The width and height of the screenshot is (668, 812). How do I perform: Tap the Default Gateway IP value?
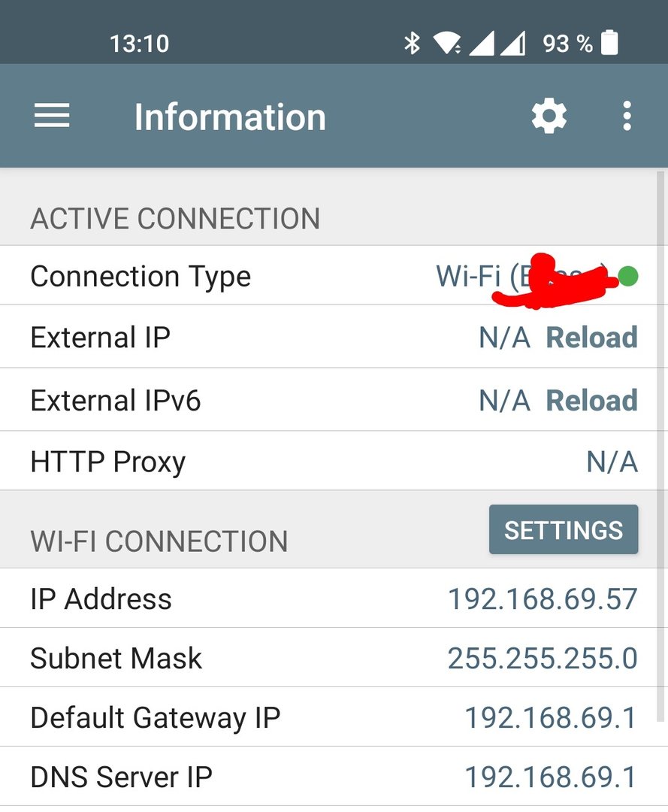tap(550, 718)
